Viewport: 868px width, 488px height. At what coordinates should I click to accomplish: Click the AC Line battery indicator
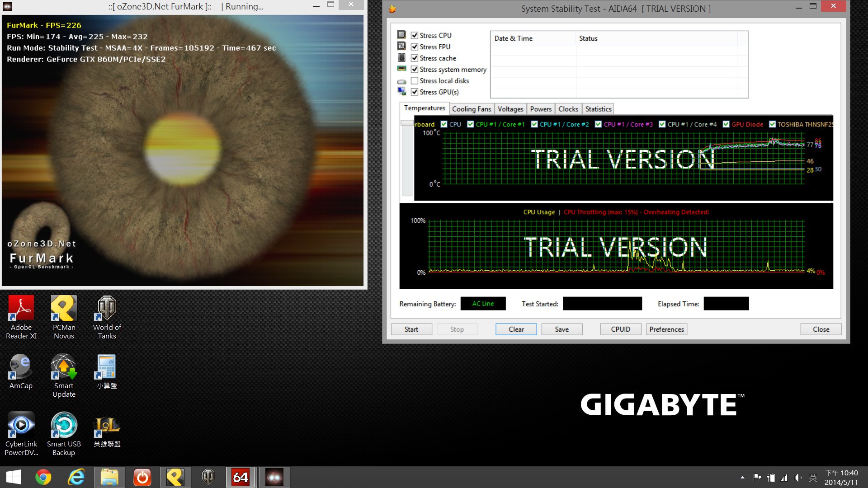point(483,304)
